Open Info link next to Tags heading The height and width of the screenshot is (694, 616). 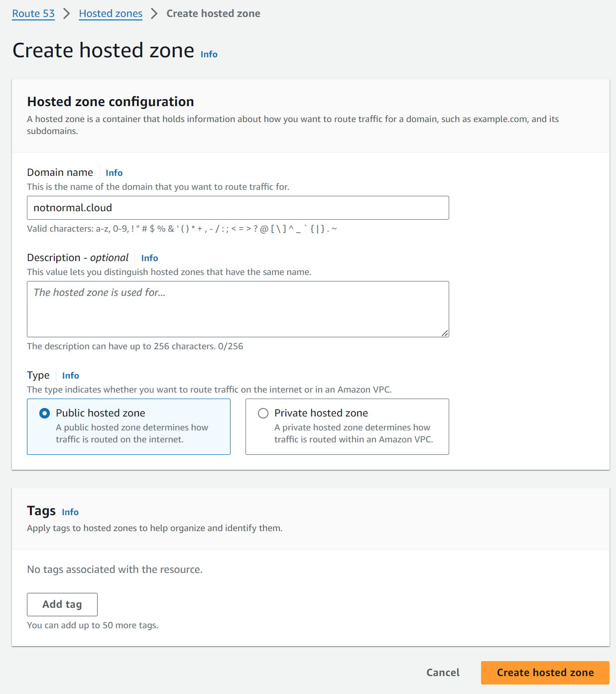click(70, 512)
